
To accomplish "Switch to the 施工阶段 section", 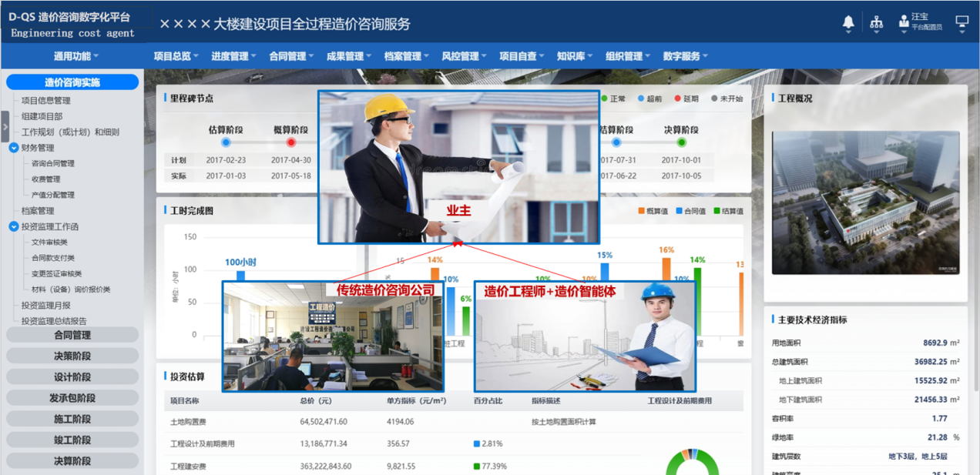I will pyautogui.click(x=72, y=416).
